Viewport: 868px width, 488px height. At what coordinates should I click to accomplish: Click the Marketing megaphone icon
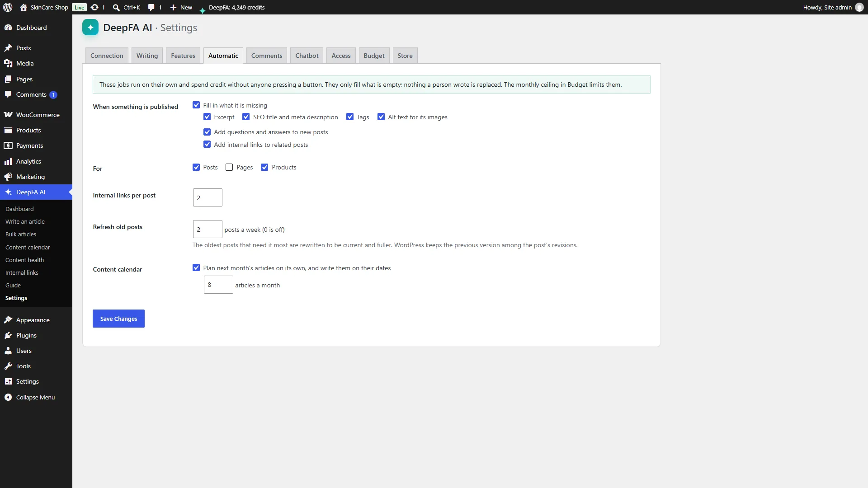coord(8,177)
